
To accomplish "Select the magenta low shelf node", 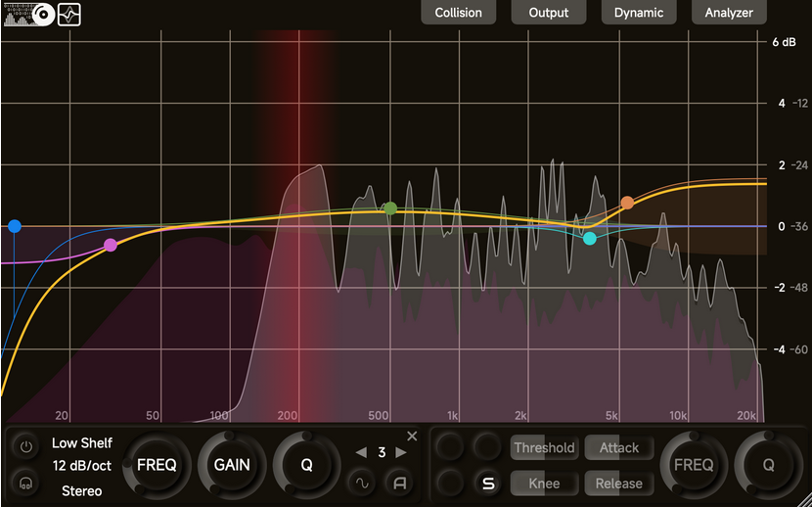I will (x=110, y=245).
